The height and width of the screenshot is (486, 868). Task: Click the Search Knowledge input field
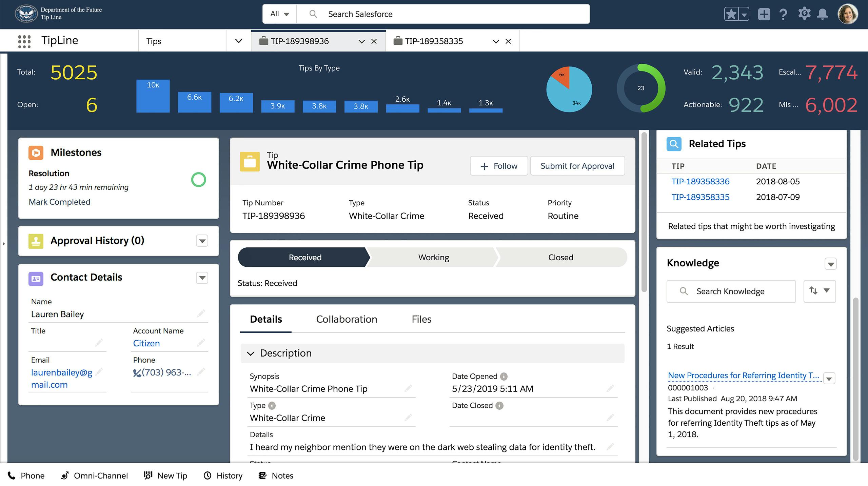click(x=731, y=291)
